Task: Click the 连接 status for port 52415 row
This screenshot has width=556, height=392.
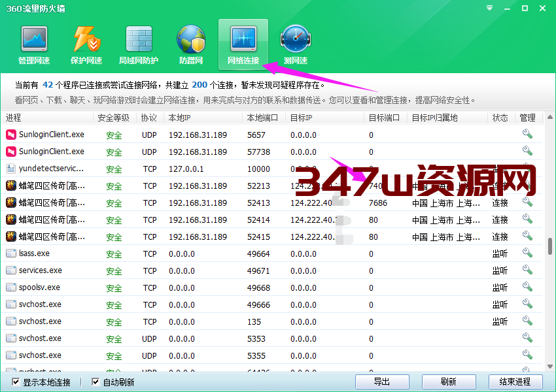Action: coord(500,237)
